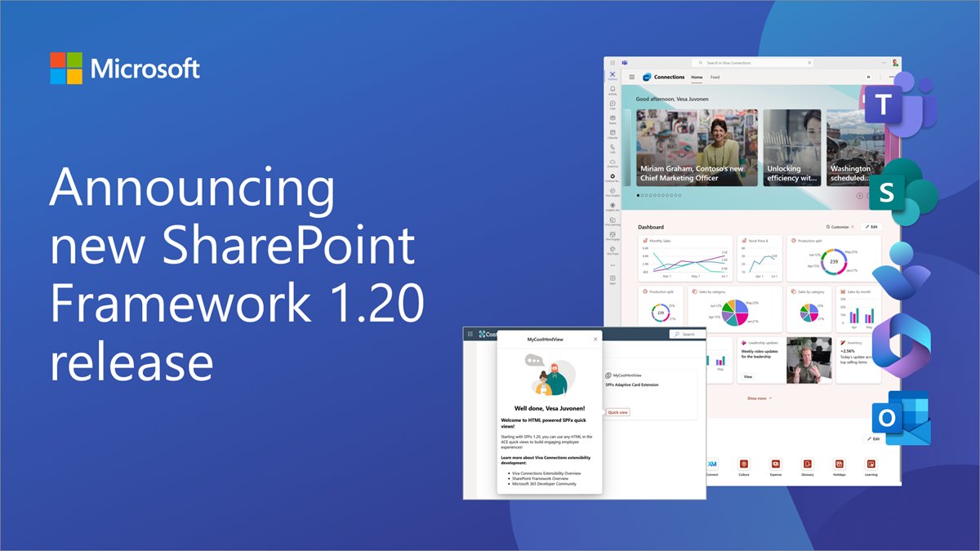Open SharePoint Framework Overview link
The image size is (980, 551).
coord(540,478)
